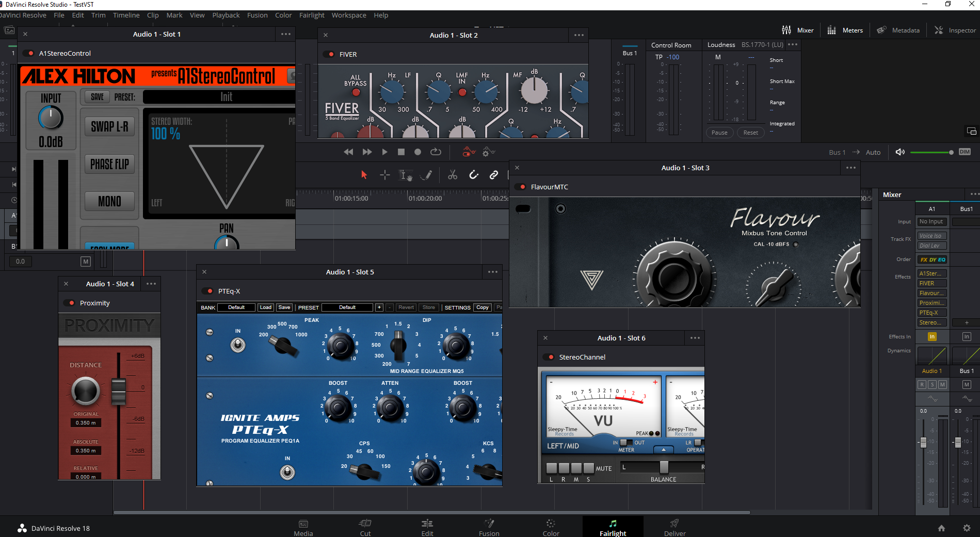Mute monitoring with the speaker icon
The image size is (980, 537).
tap(900, 152)
